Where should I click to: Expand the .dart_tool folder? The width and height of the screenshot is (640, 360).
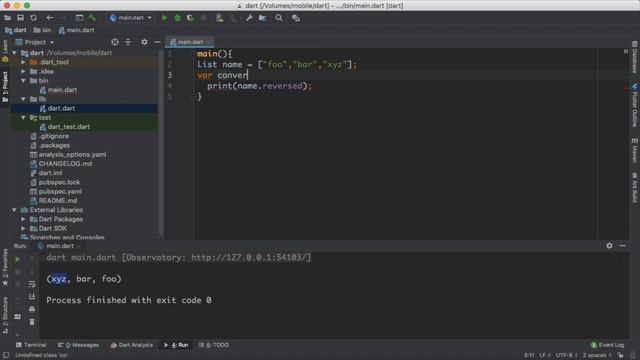point(23,62)
